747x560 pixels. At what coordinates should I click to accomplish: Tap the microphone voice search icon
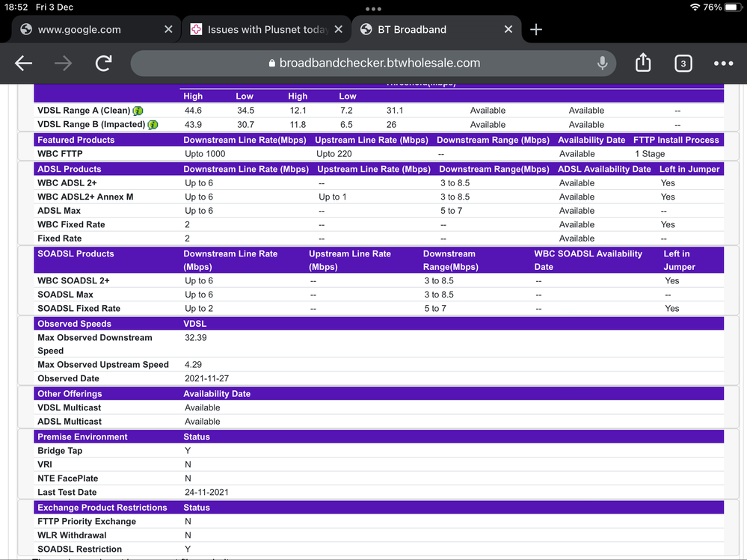602,64
